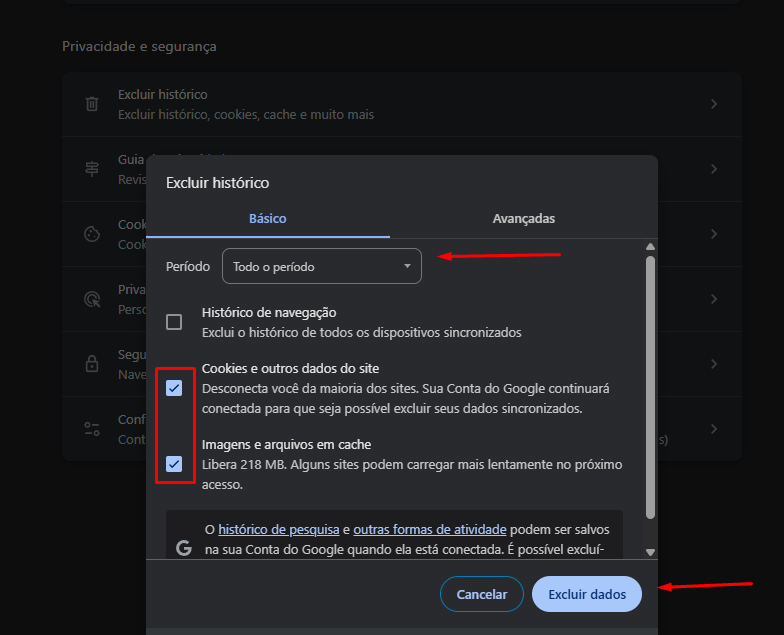Image resolution: width=784 pixels, height=635 pixels.
Task: Select the Básico tab
Action: click(267, 218)
